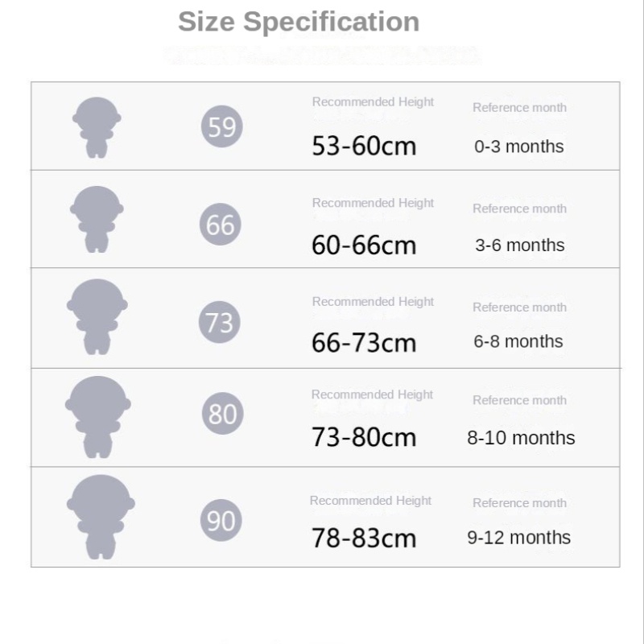Click the 60-66cm height value

[x=364, y=246]
